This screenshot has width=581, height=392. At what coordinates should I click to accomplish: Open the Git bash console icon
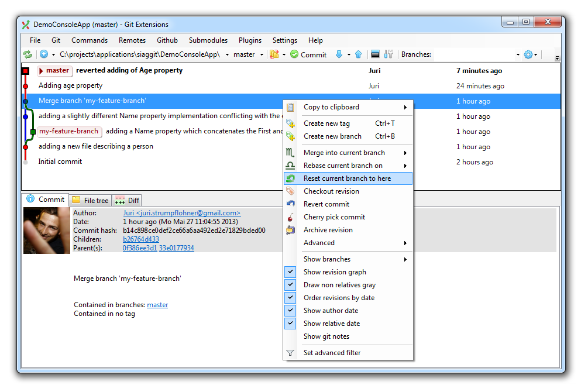[376, 54]
